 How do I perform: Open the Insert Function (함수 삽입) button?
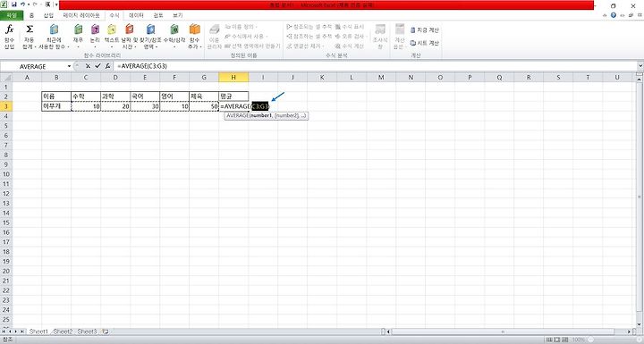pos(10,37)
